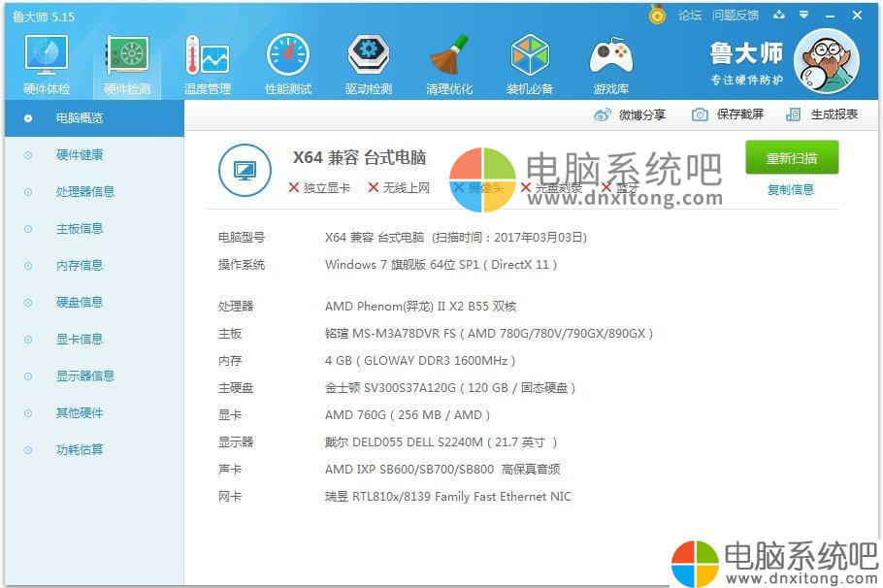Close the 鲁大师 window
This screenshot has width=883, height=588.
pyautogui.click(x=857, y=16)
